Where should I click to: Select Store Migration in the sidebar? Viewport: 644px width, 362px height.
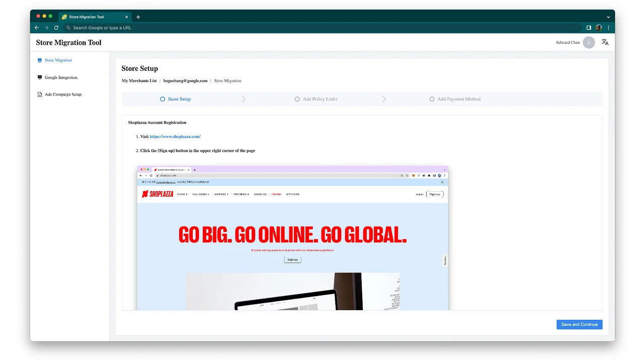[59, 60]
